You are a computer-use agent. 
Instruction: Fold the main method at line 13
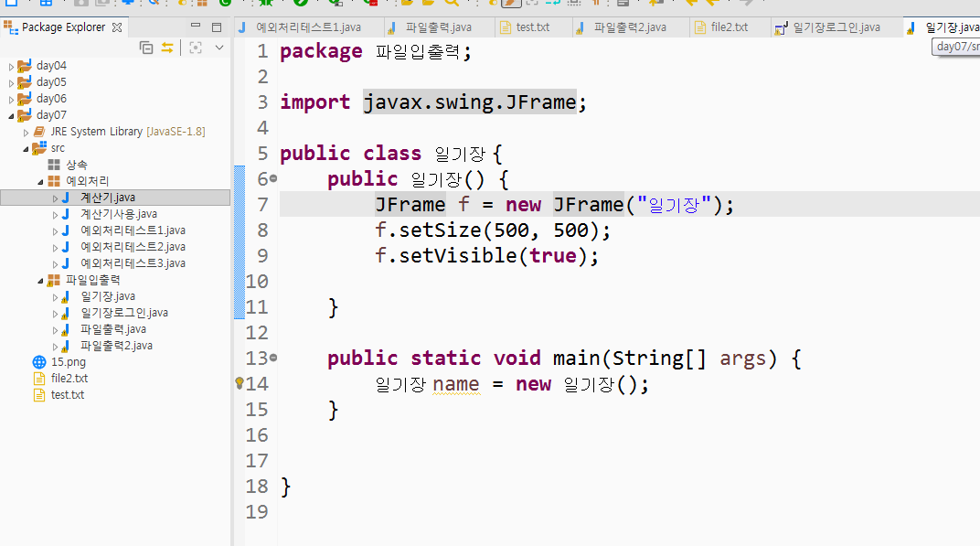click(273, 359)
